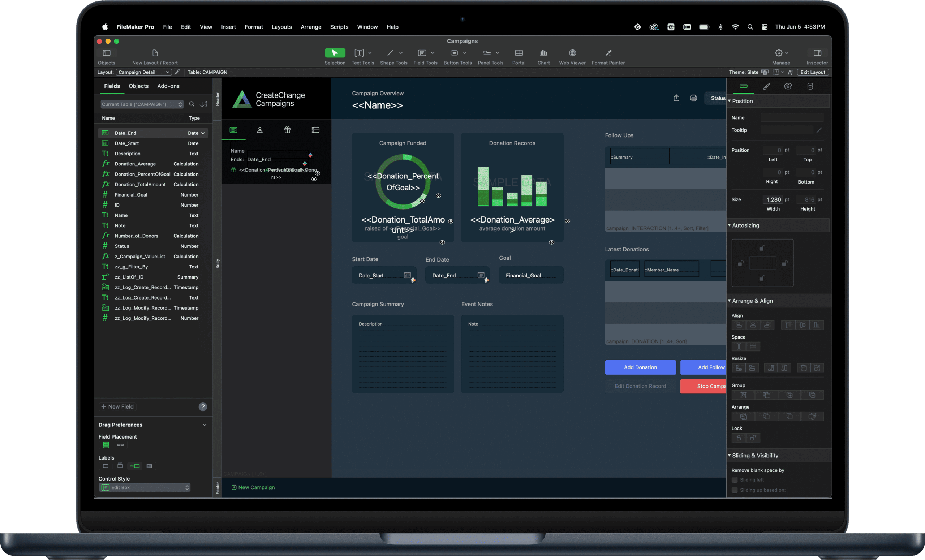Screen dimensions: 925x560
Task: Open the Appearance color palette in Inspector
Action: (x=788, y=86)
